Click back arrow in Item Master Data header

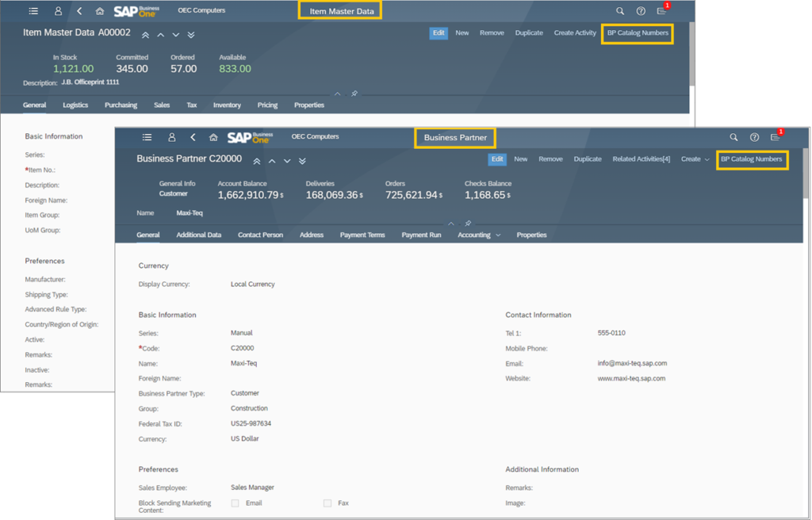coord(79,11)
